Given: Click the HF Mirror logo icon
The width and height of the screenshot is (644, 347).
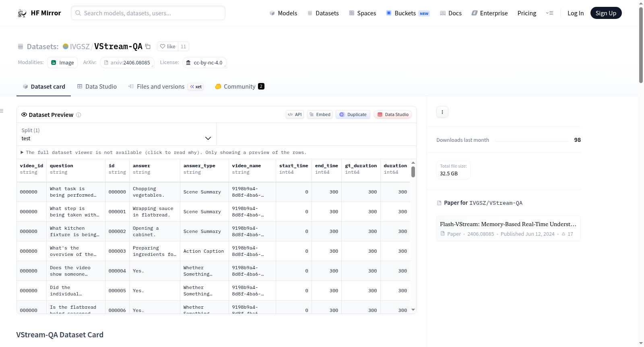Looking at the screenshot, I should [x=22, y=13].
